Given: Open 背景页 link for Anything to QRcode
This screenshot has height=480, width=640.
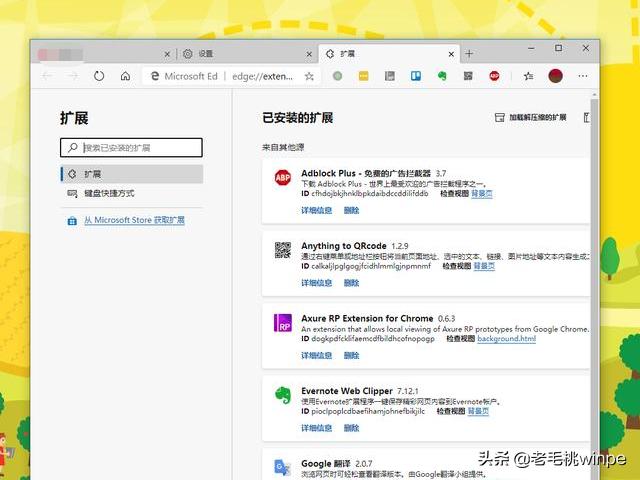Looking at the screenshot, I should pyautogui.click(x=484, y=266).
